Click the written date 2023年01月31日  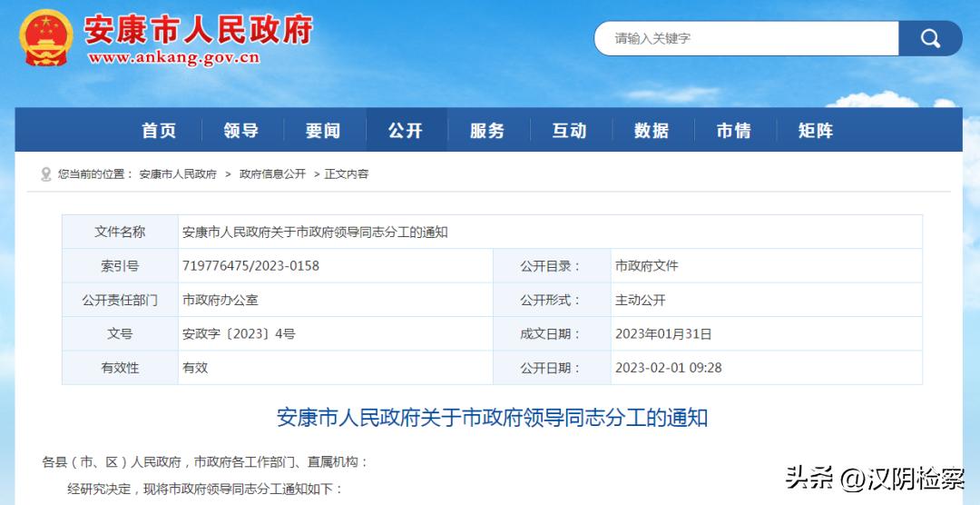[x=663, y=333]
